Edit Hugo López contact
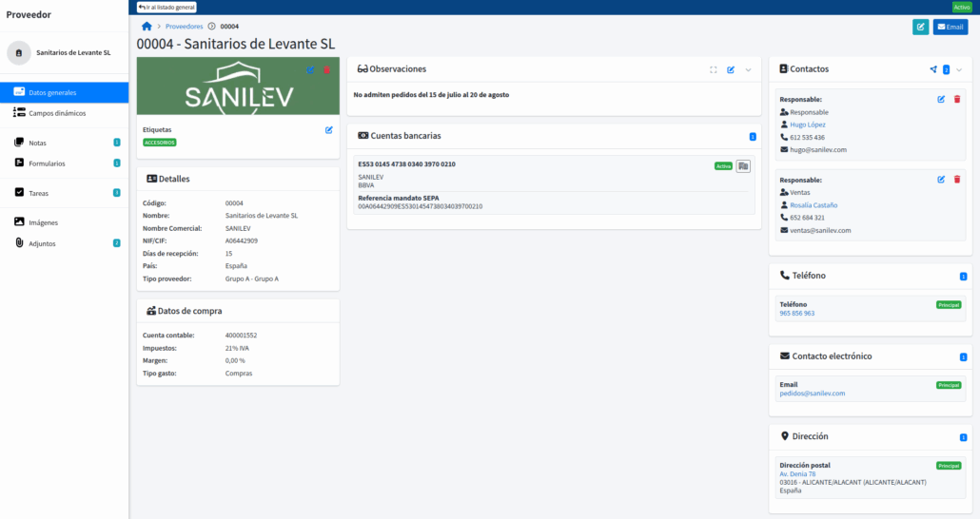The image size is (980, 519). 941,99
